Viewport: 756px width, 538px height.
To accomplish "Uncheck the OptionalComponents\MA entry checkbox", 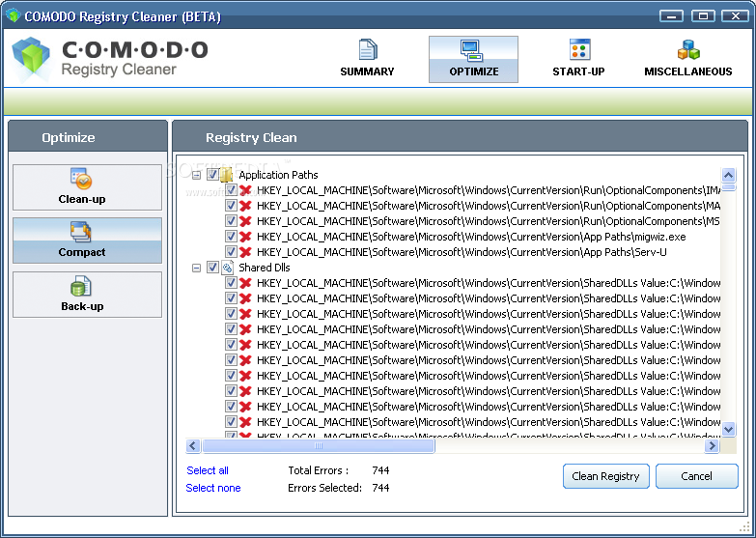I will coord(231,206).
